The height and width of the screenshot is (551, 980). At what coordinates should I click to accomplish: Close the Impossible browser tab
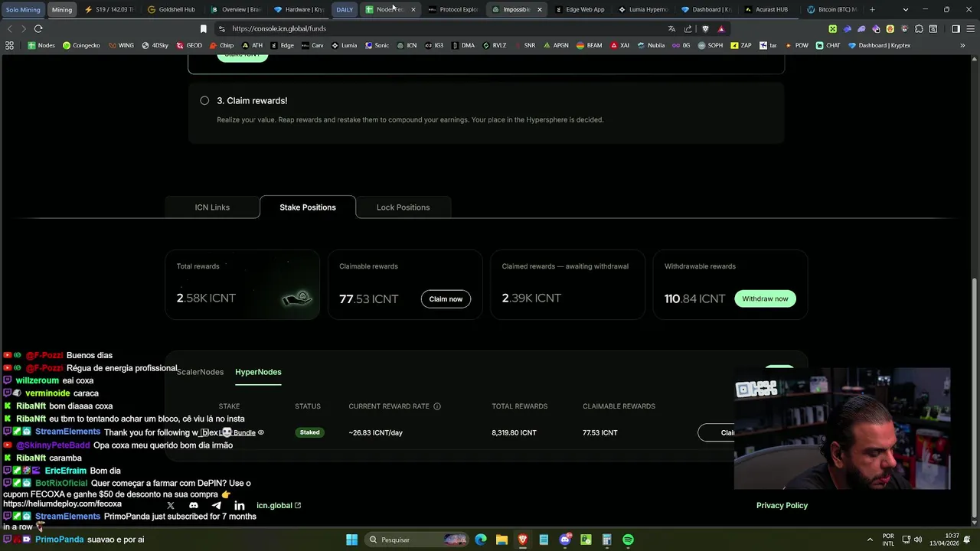coord(540,9)
